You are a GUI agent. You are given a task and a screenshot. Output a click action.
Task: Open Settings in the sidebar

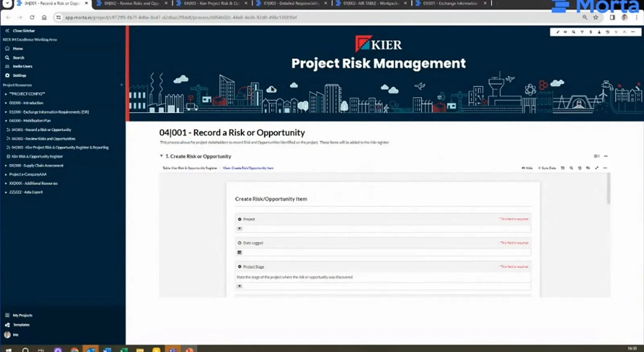pyautogui.click(x=19, y=75)
